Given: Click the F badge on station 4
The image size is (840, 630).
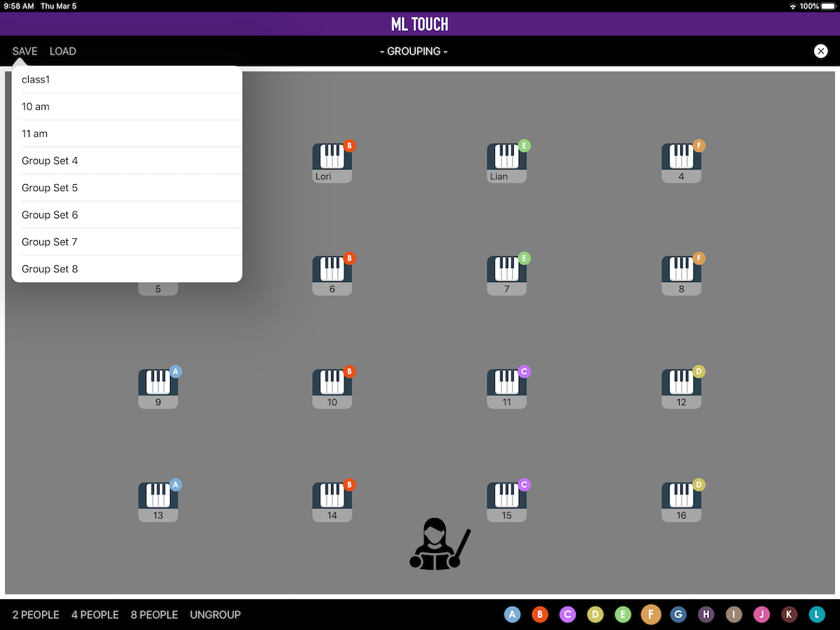Looking at the screenshot, I should pos(699,146).
